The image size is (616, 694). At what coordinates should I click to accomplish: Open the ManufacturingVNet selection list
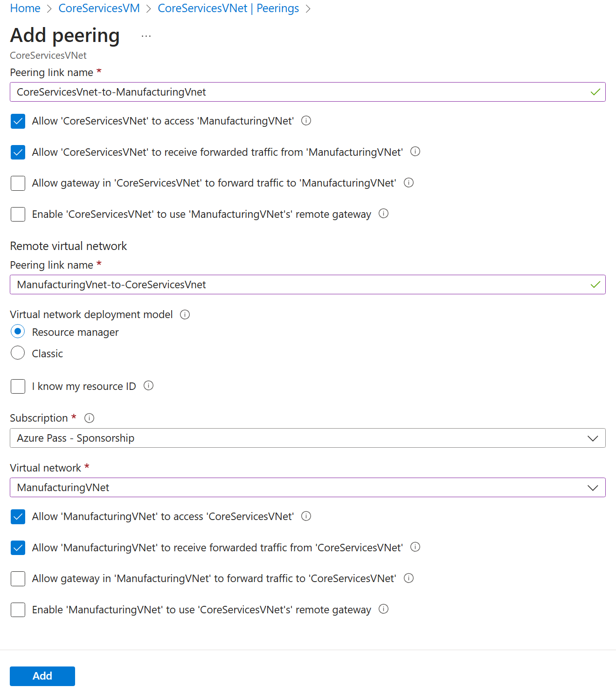[x=593, y=487]
